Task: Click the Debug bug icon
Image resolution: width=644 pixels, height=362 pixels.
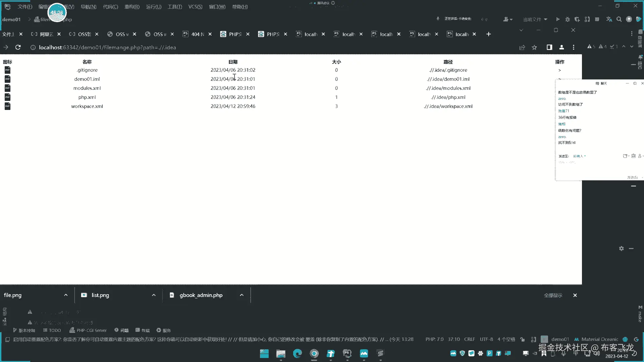Action: (x=568, y=19)
